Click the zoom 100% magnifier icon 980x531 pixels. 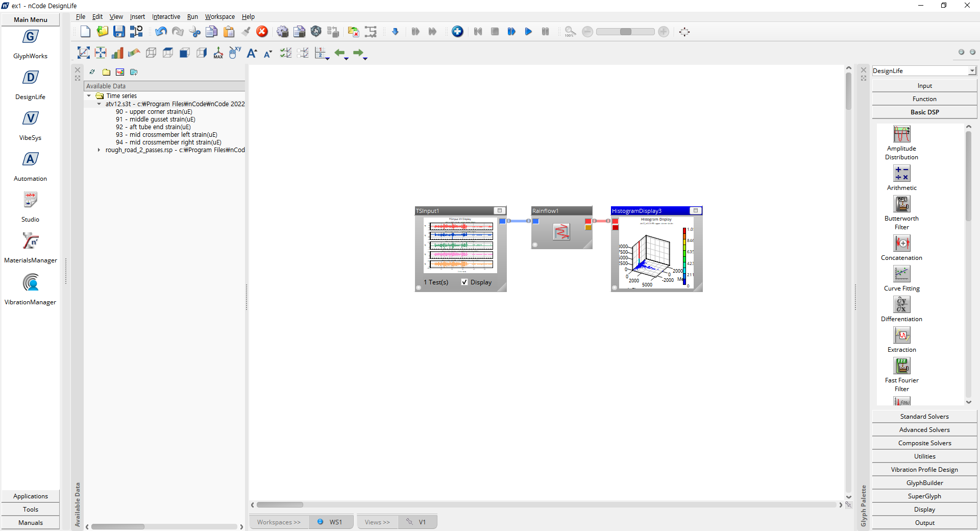570,32
